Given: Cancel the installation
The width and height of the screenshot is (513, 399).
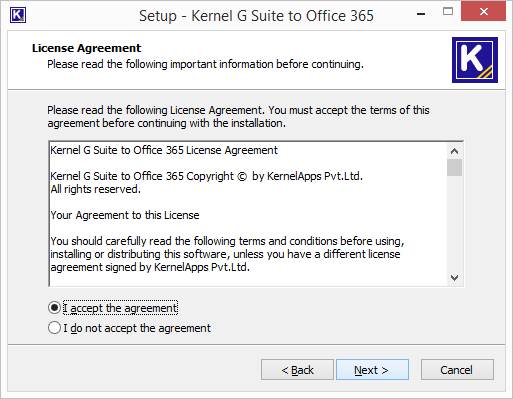Looking at the screenshot, I should [x=457, y=370].
